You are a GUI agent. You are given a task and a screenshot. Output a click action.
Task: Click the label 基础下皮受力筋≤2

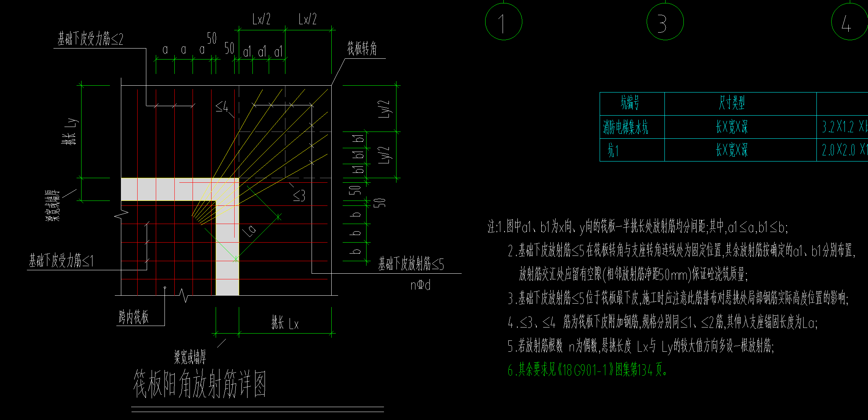click(x=90, y=39)
